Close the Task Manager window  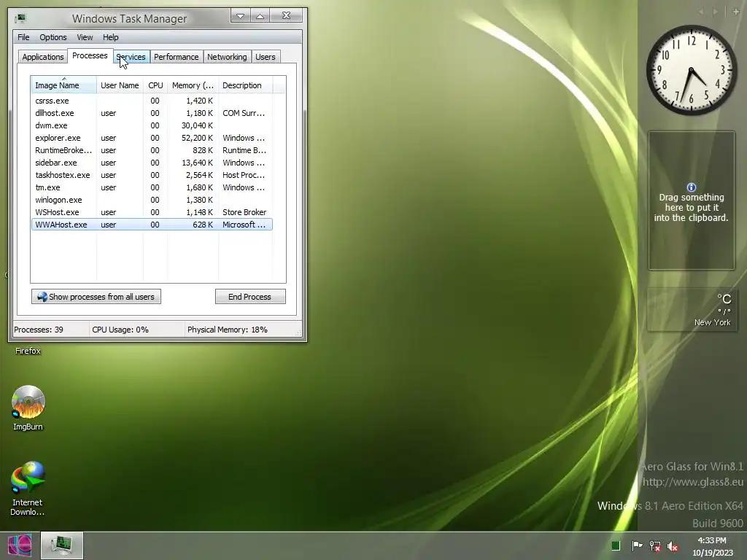pyautogui.click(x=286, y=16)
